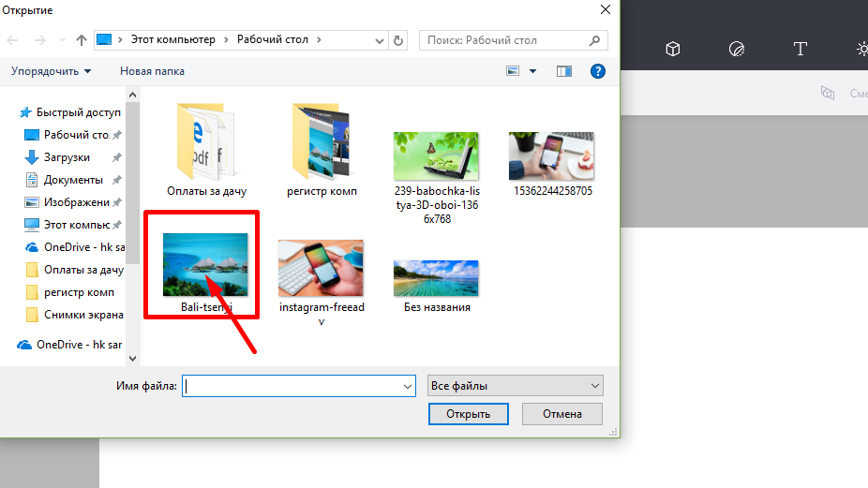
Task: Click the sticker icon in background app toolbar
Action: point(736,50)
